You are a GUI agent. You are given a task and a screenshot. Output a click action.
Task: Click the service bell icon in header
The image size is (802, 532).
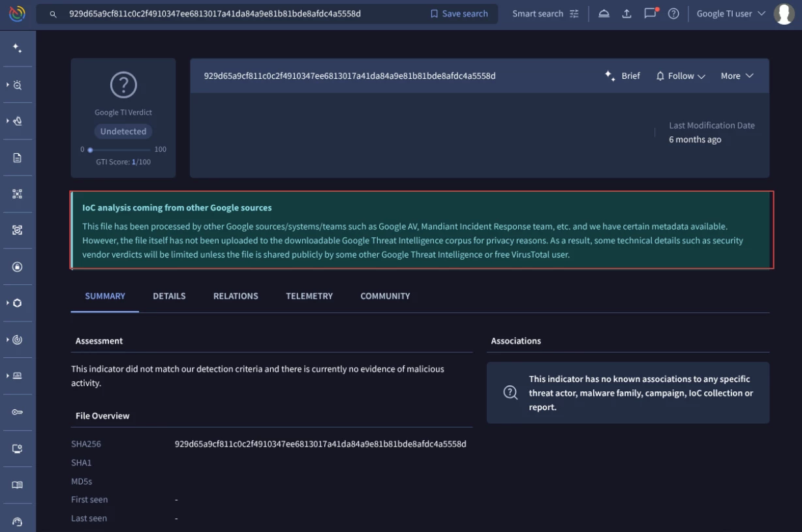(604, 14)
